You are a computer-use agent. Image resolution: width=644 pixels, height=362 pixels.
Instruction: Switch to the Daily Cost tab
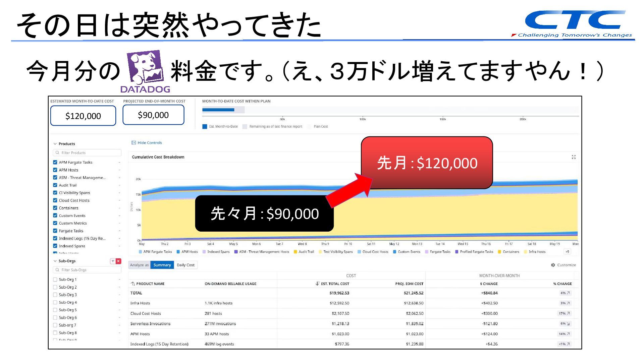[185, 265]
